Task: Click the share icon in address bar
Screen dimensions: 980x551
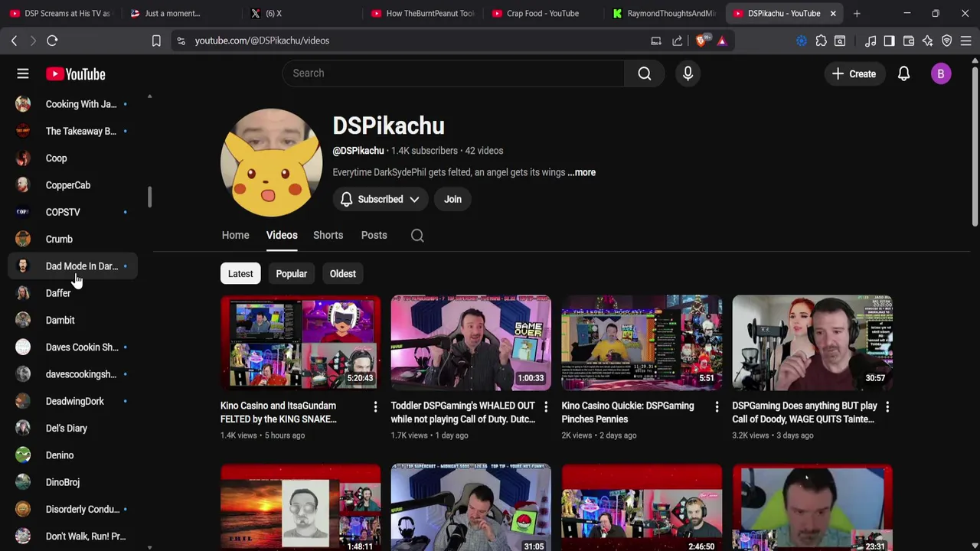Action: click(x=678, y=41)
